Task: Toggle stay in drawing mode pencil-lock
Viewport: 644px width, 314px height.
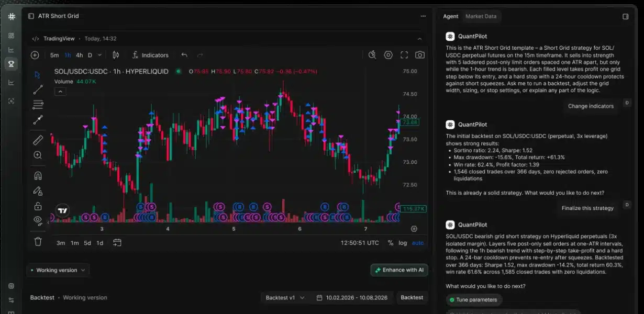Action: coord(38,190)
